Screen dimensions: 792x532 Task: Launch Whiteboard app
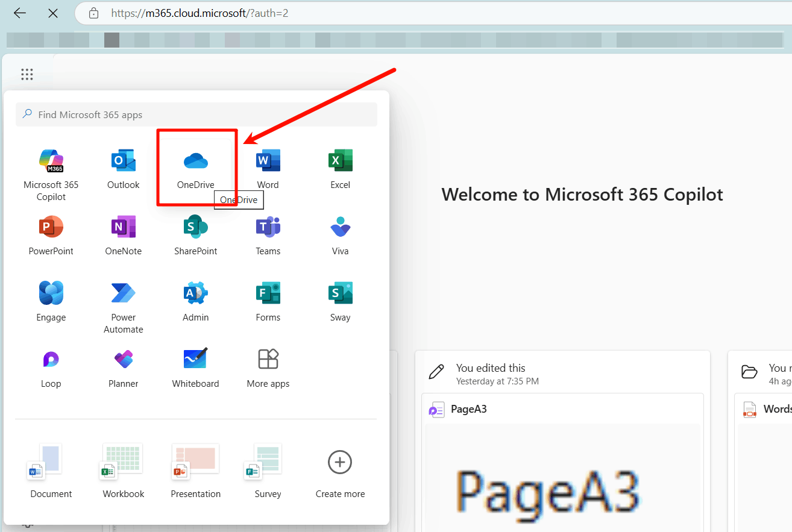196,368
